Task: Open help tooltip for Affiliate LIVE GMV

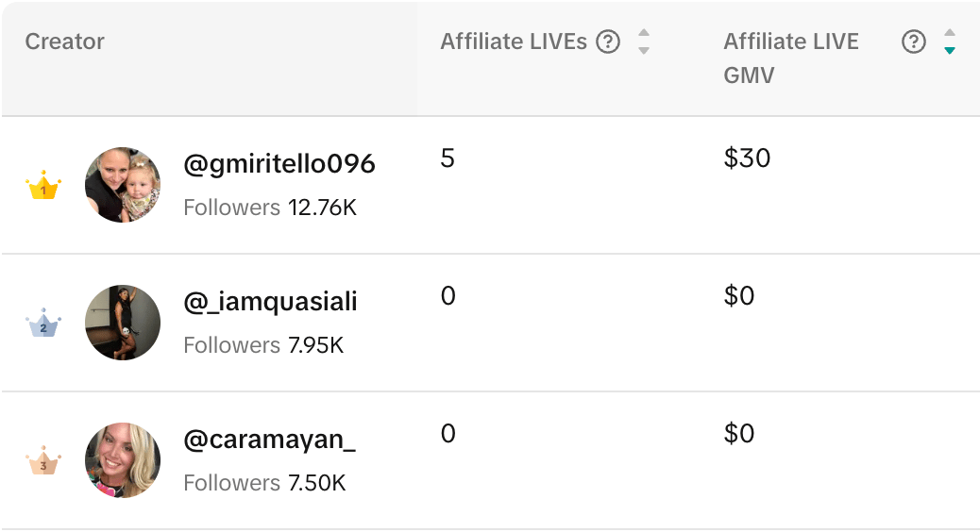Action: coord(913,42)
